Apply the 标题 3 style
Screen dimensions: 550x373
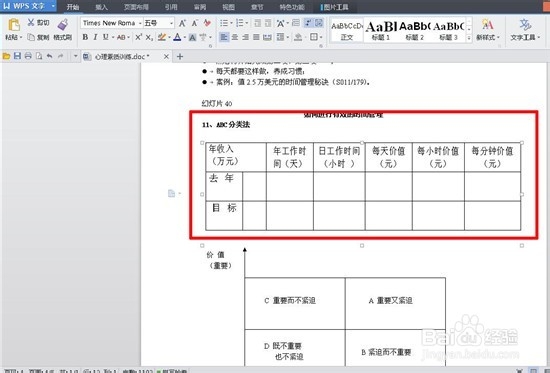point(448,30)
